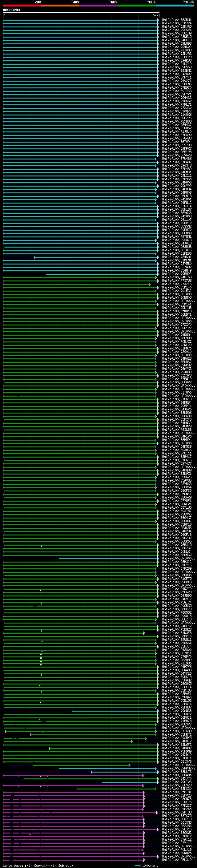
Task: Click the green ~80% identity legend bar
Action: (137, 6)
